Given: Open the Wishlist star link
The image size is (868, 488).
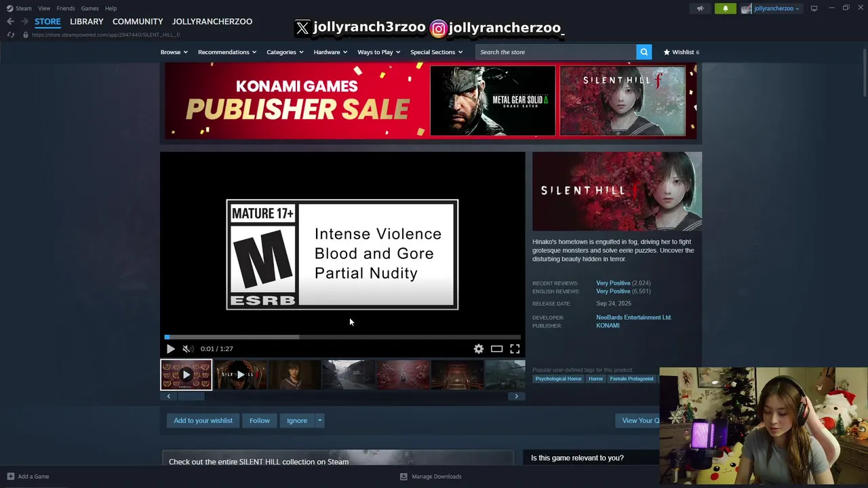Looking at the screenshot, I should click(x=681, y=52).
